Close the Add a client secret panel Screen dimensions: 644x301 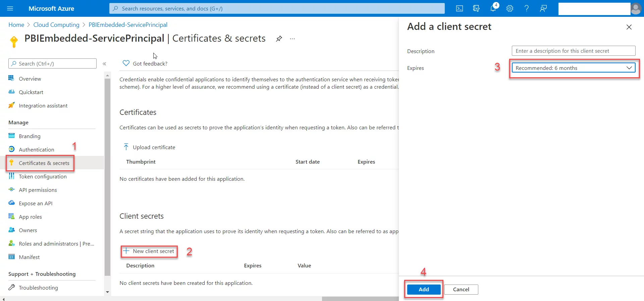[629, 27]
